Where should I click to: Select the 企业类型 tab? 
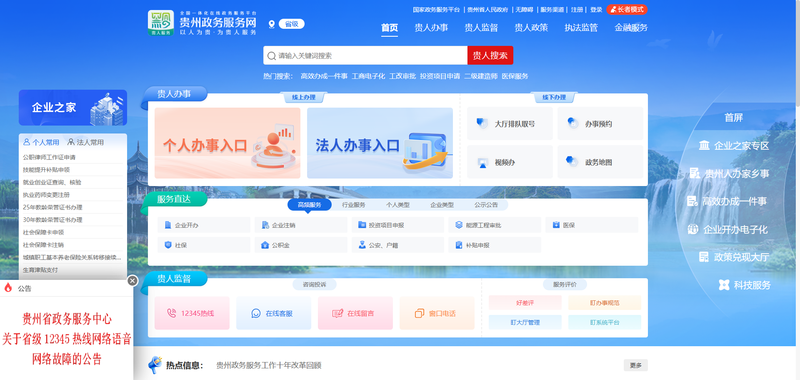click(x=442, y=205)
